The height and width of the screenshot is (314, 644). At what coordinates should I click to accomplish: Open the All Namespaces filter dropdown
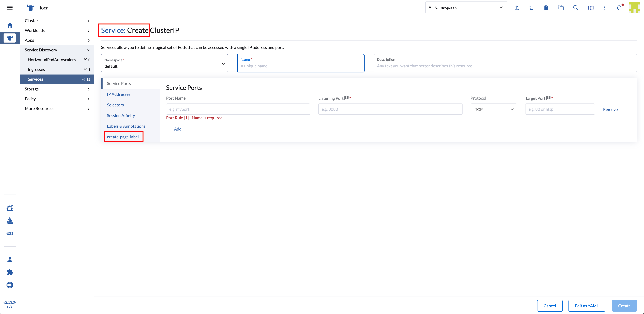tap(466, 8)
